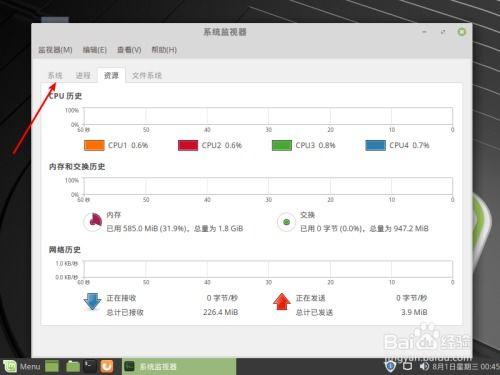This screenshot has width=500, height=375.
Task: Click the red sending arrow icon
Action: (x=282, y=302)
